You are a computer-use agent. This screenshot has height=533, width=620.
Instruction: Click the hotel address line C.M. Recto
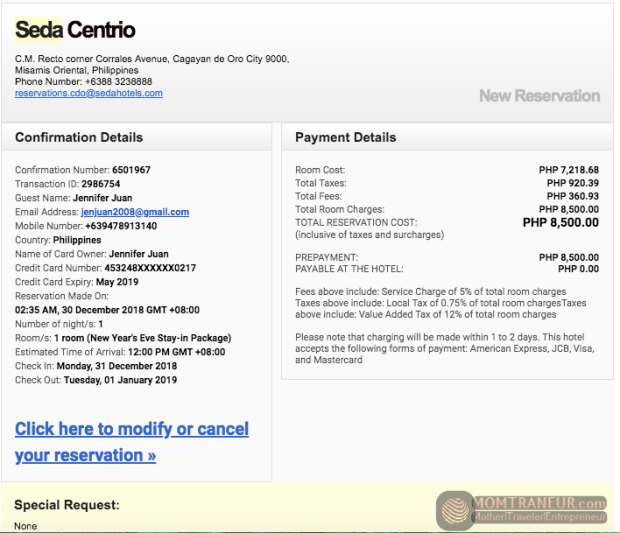[152, 59]
